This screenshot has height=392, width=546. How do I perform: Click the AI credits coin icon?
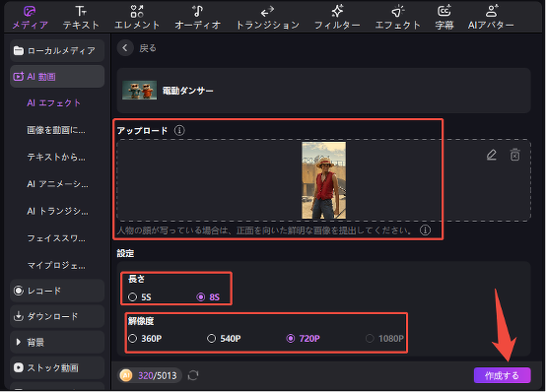[126, 375]
